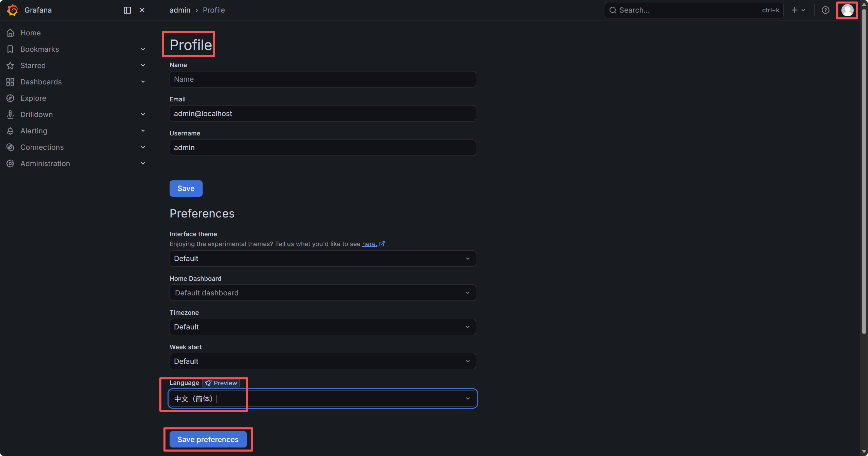The image size is (868, 456).
Task: Click the blue Save button
Action: pos(186,189)
